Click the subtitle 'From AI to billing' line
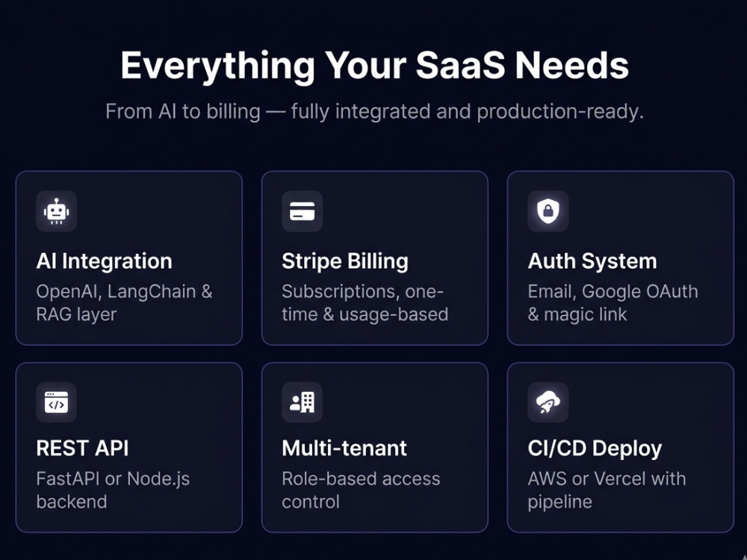747x560 pixels. pyautogui.click(x=374, y=112)
